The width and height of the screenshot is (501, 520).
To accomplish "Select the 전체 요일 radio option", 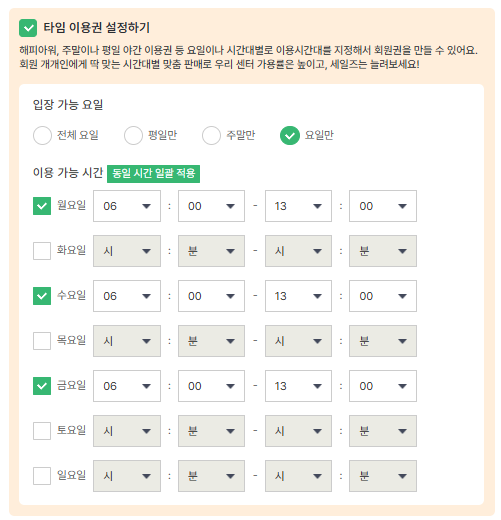I will [x=42, y=136].
